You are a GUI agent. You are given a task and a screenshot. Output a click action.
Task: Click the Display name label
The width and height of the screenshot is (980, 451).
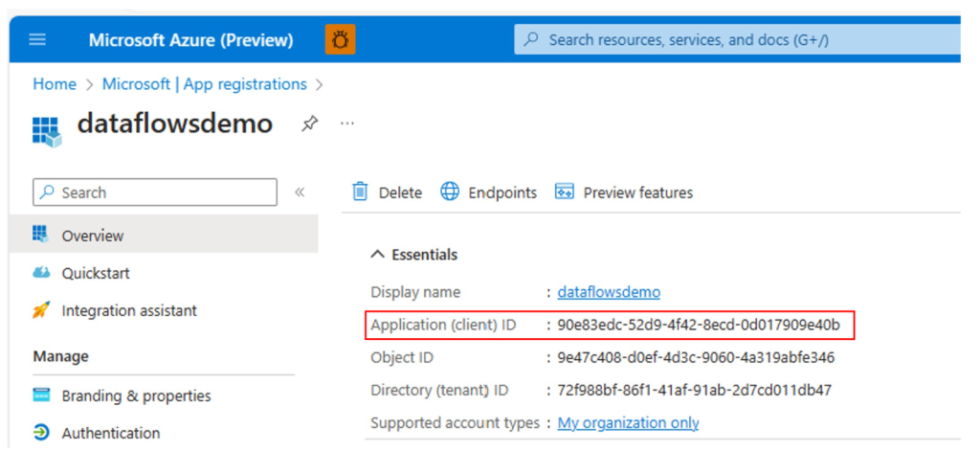415,292
